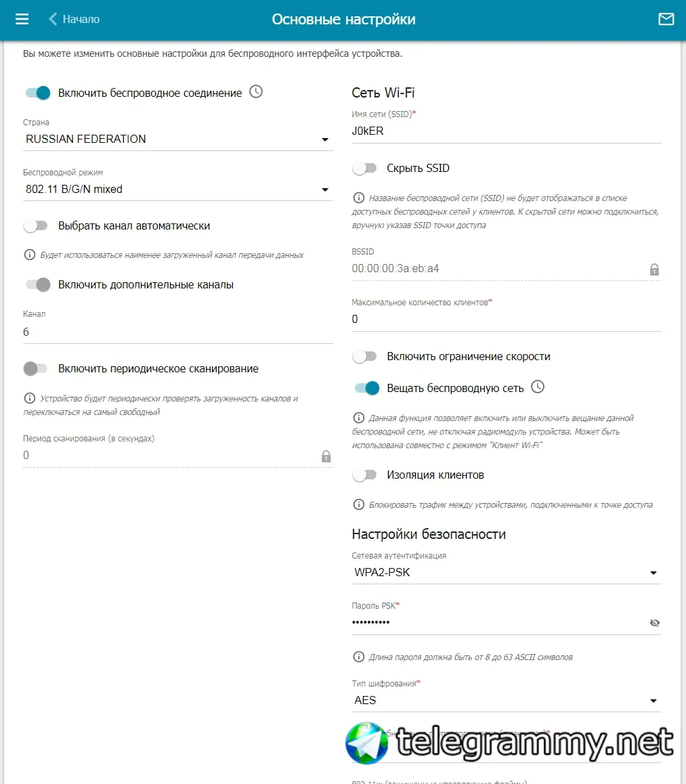
Task: Enable Выбрать канал автоматически switch
Action: (x=35, y=226)
